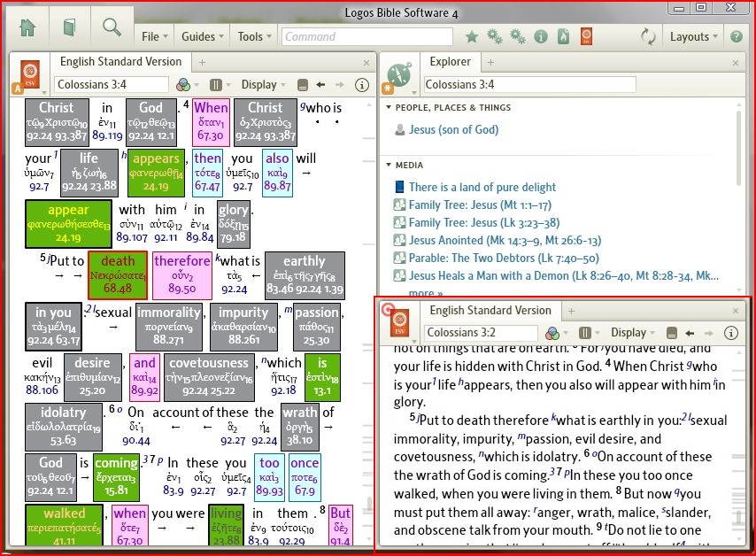Open Jesus (son of God) link
756x556 pixels.
[453, 130]
